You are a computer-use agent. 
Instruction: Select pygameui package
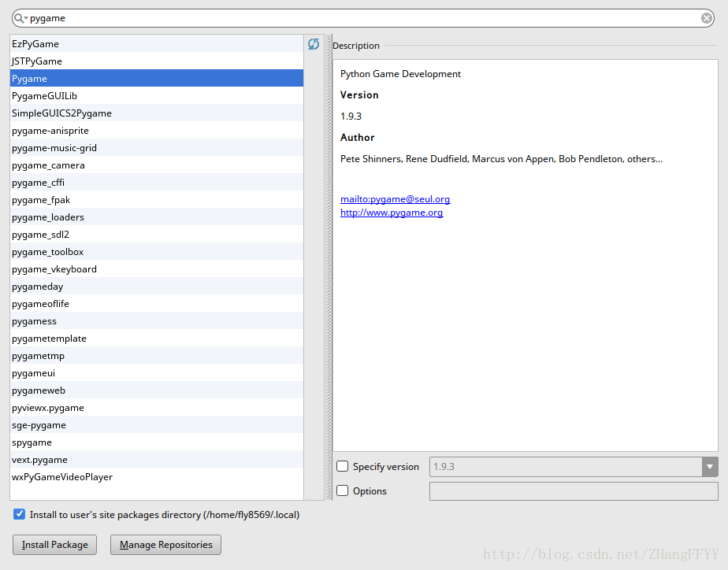click(x=157, y=372)
